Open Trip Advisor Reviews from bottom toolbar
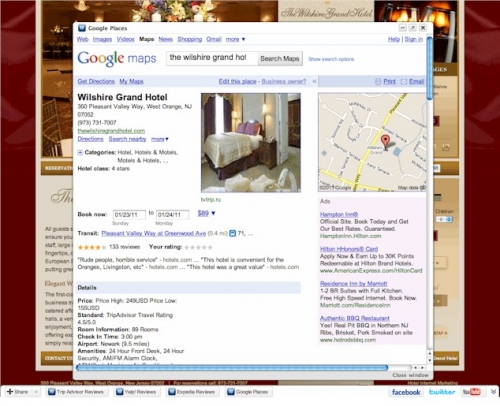 tap(76, 392)
